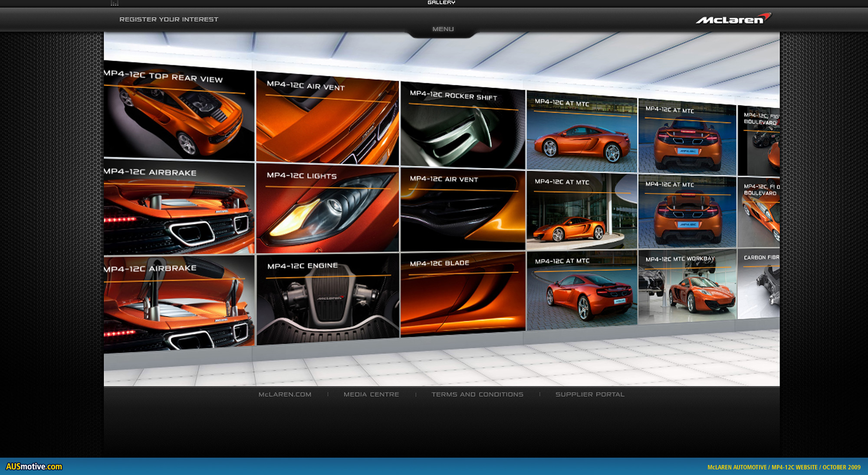Open Register Your Interest link
Viewport: 868px width, 475px height.
(169, 20)
